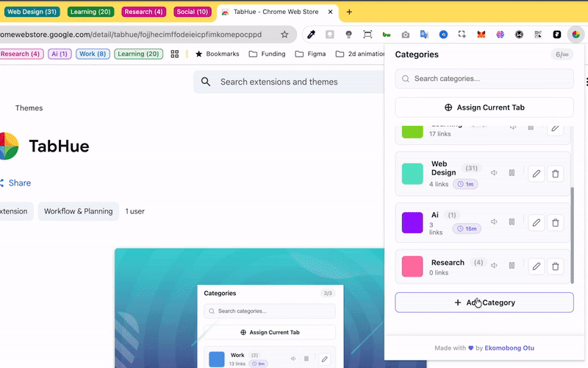Mute the Web Design category
This screenshot has height=368, width=588.
[494, 173]
